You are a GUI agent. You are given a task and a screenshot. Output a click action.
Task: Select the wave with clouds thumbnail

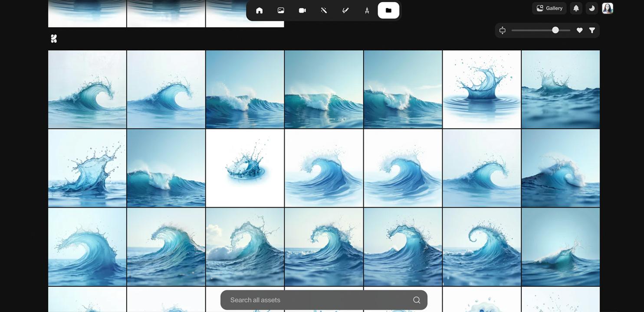(x=245, y=247)
